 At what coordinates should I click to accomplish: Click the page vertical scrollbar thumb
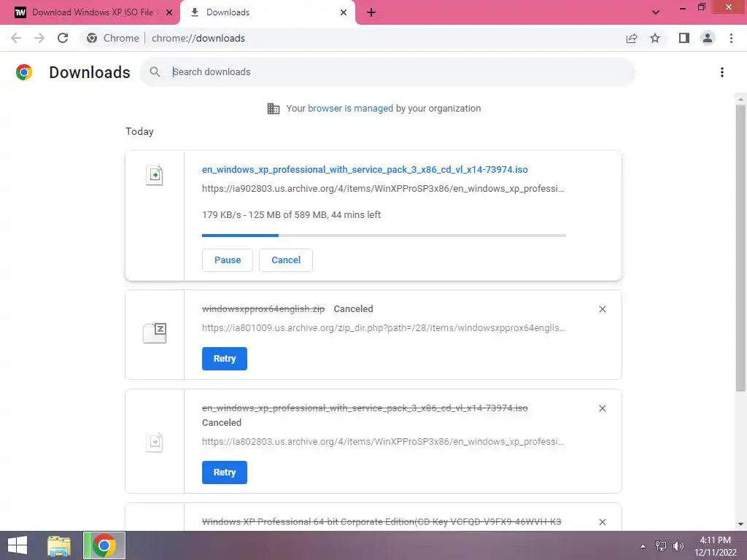(740, 248)
